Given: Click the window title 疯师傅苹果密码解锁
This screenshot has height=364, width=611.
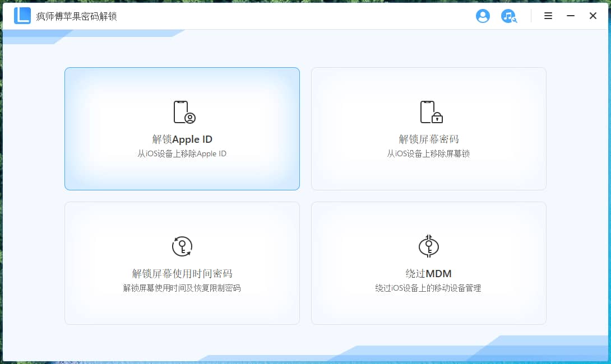Looking at the screenshot, I should click(76, 16).
